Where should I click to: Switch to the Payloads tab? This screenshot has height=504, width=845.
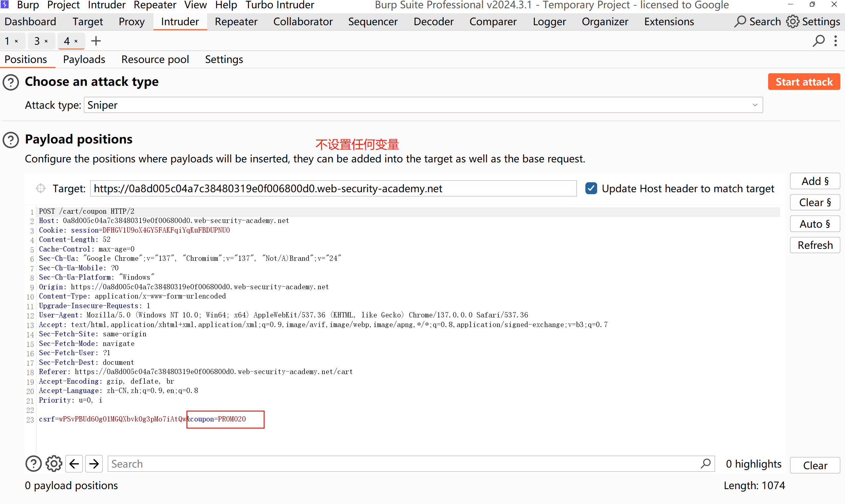(x=84, y=59)
